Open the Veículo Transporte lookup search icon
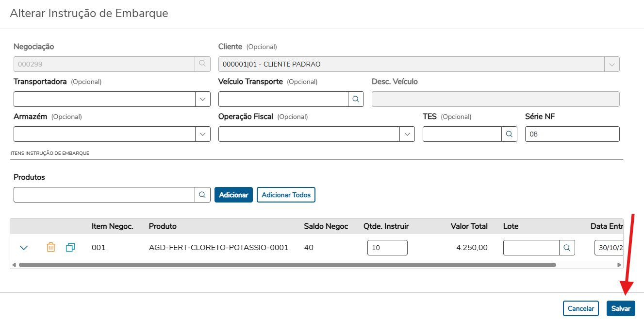Viewport: 644px width, 321px height. pos(356,99)
